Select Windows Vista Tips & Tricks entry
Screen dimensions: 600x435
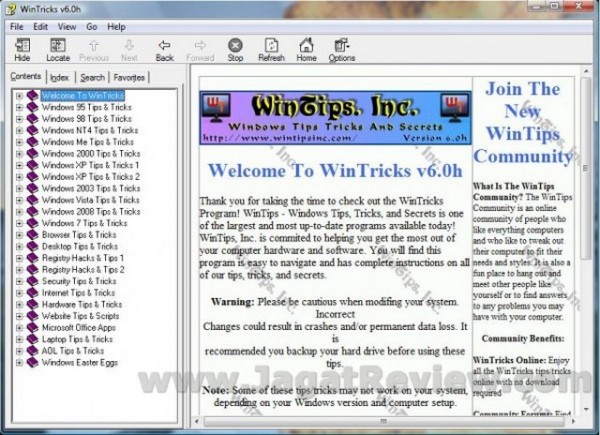click(91, 200)
